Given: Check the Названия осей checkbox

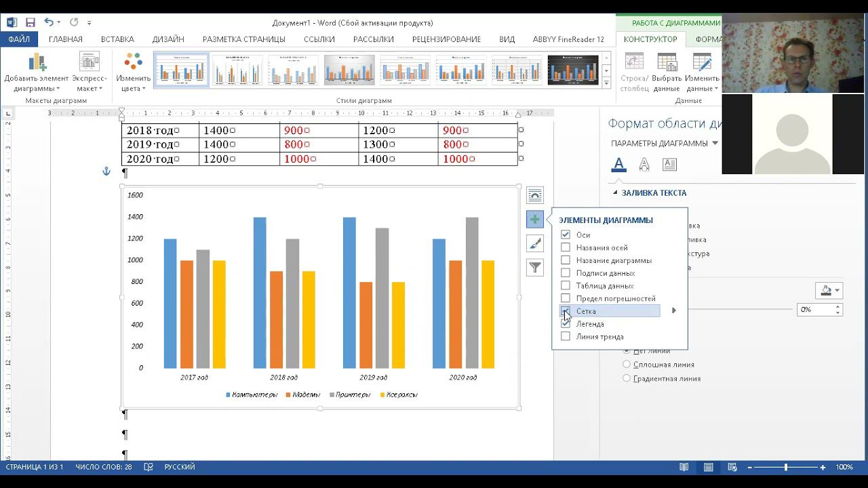Looking at the screenshot, I should [x=566, y=247].
